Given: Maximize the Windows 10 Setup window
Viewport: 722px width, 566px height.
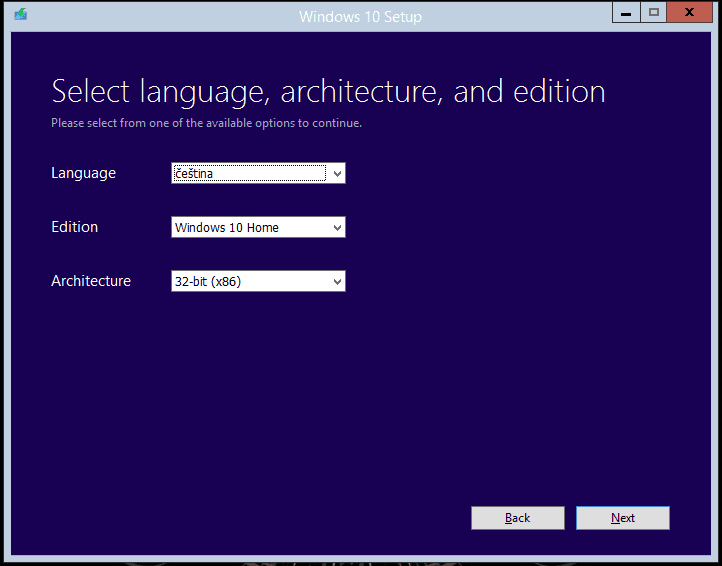Looking at the screenshot, I should click(653, 12).
